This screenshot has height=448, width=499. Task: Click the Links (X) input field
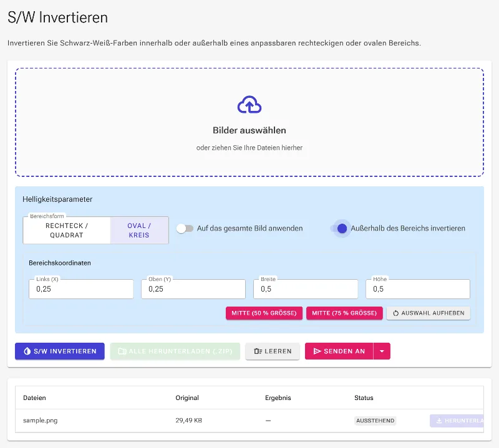(x=81, y=289)
